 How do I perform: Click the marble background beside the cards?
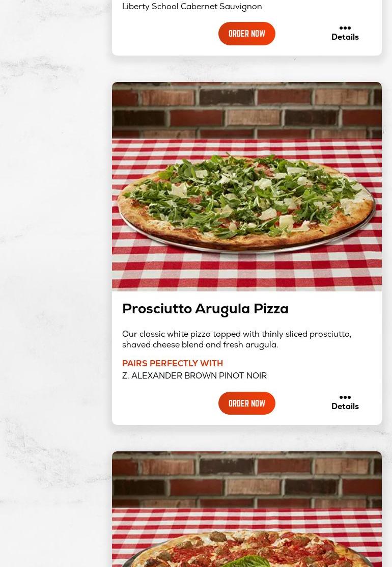click(54, 282)
